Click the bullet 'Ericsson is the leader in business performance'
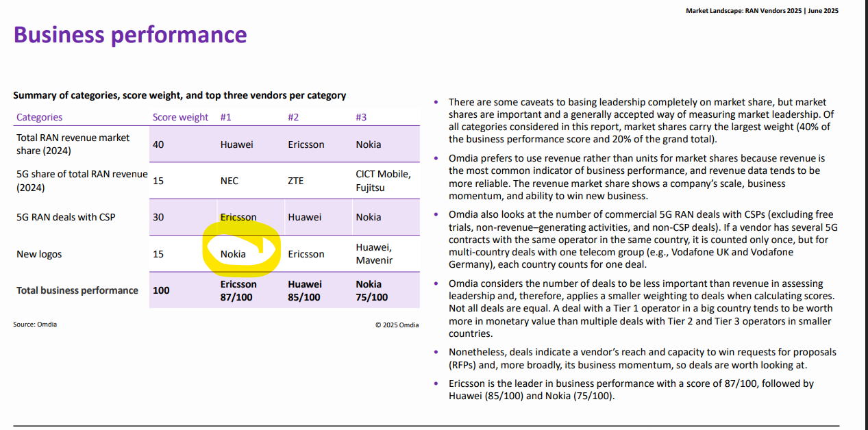 click(632, 390)
